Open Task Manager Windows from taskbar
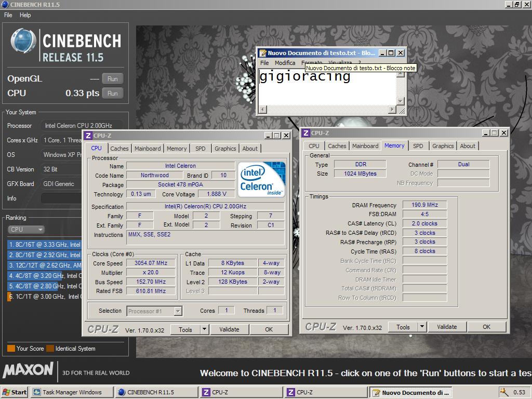 tap(72, 392)
